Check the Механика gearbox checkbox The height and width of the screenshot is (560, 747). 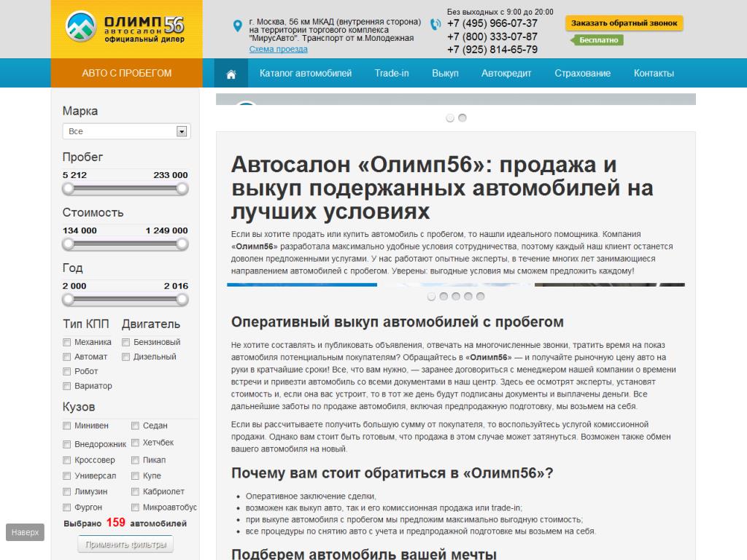click(66, 343)
